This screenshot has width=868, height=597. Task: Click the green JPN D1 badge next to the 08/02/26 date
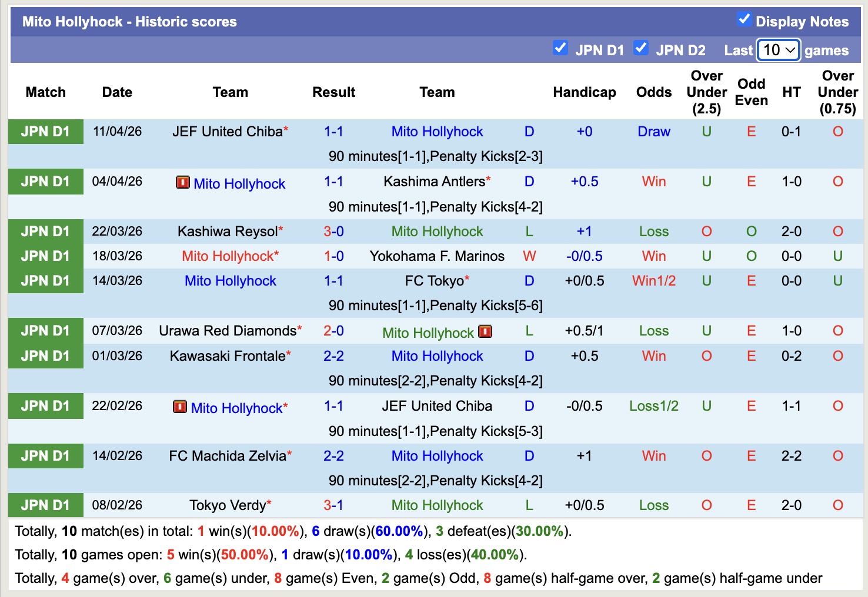[45, 505]
